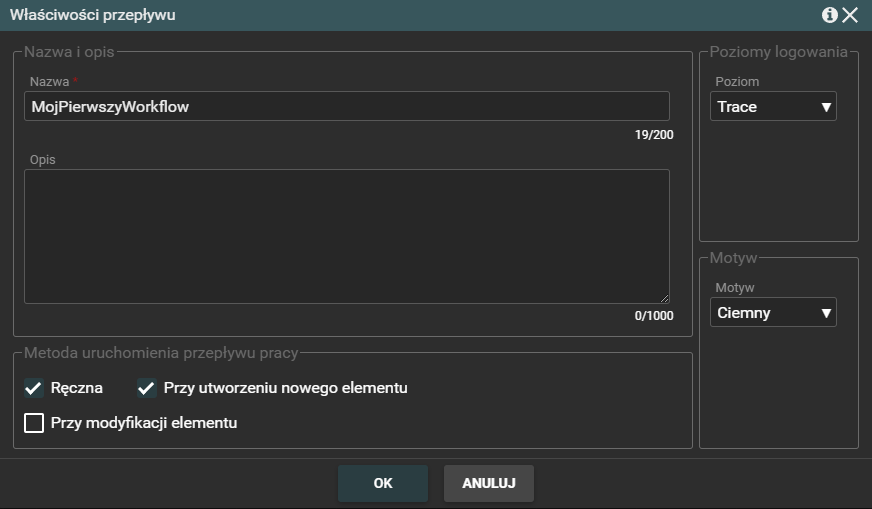872x509 pixels.
Task: Click the arrow of the Motyw combo box
Action: point(826,313)
